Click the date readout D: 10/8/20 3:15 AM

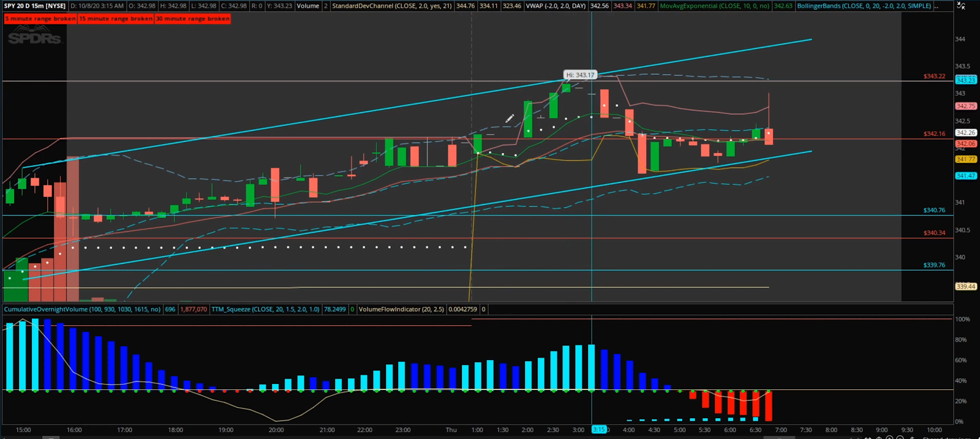tap(97, 6)
